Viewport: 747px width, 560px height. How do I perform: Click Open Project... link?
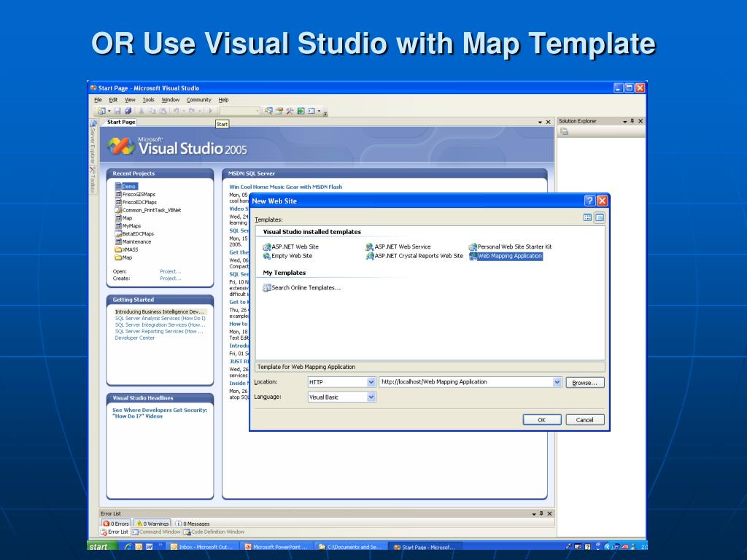click(x=170, y=271)
